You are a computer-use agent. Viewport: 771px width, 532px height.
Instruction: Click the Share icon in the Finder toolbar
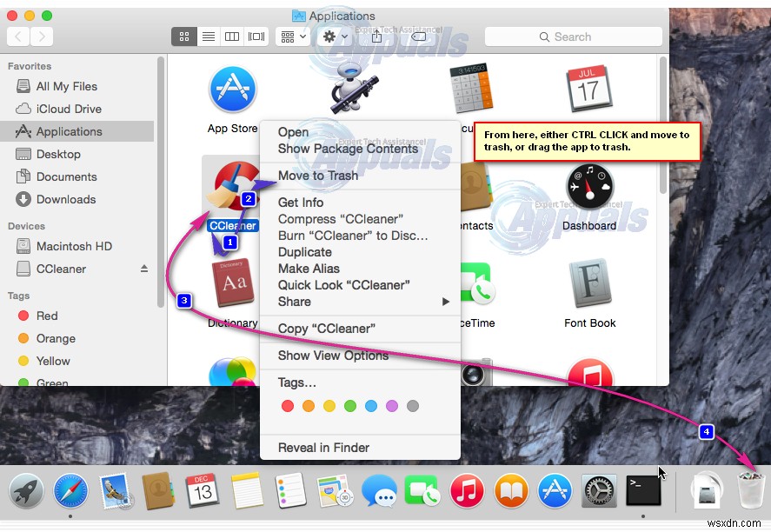click(376, 37)
